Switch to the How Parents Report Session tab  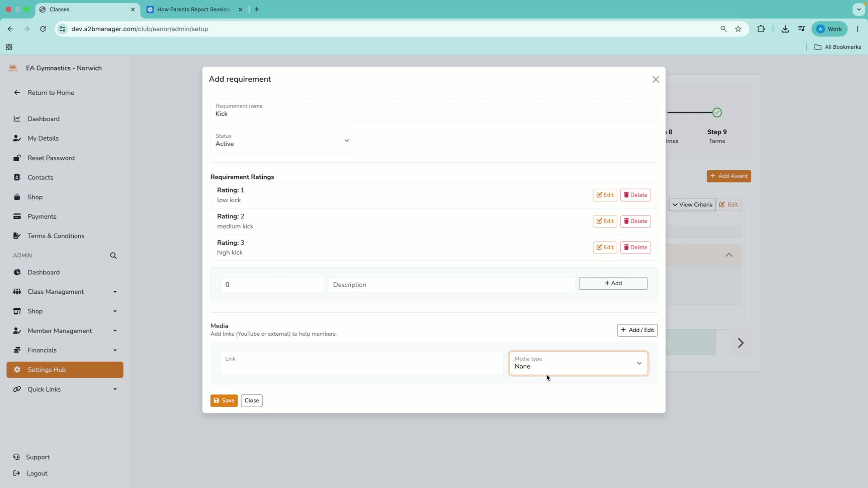(193, 9)
